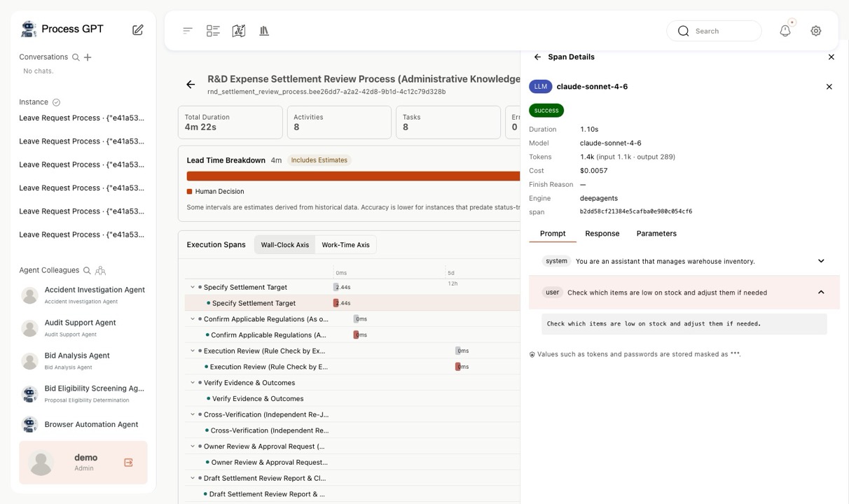Click Accident Investigation Agent avatar

click(29, 295)
